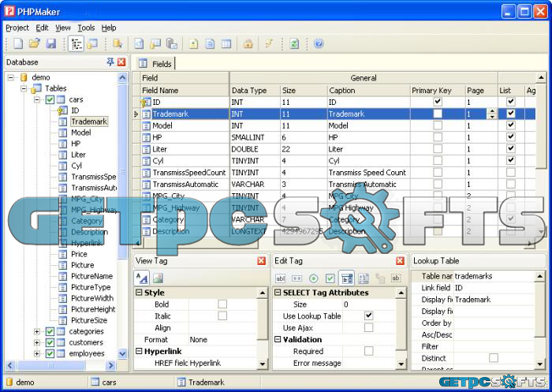
Task: Click the help question mark toolbar icon
Action: pyautogui.click(x=319, y=43)
